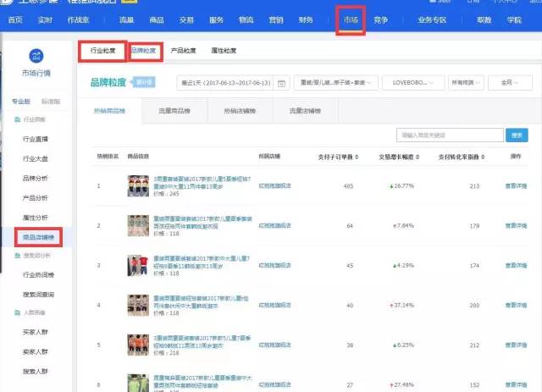Open 竞争 in top navigation
The width and height of the screenshot is (542, 392).
(x=380, y=20)
